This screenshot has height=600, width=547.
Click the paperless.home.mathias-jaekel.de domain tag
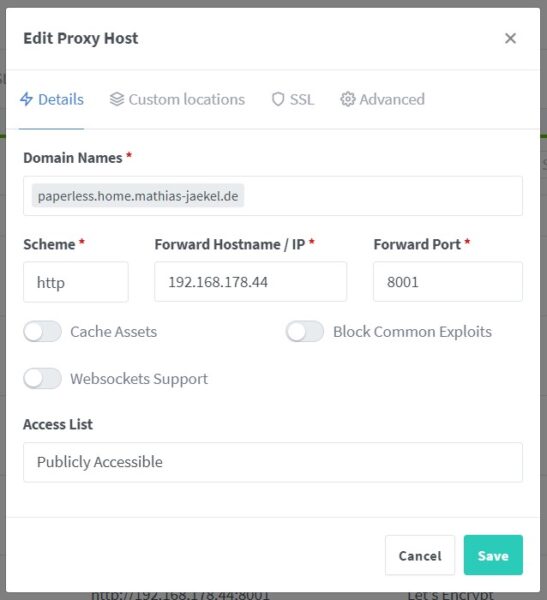pyautogui.click(x=138, y=196)
